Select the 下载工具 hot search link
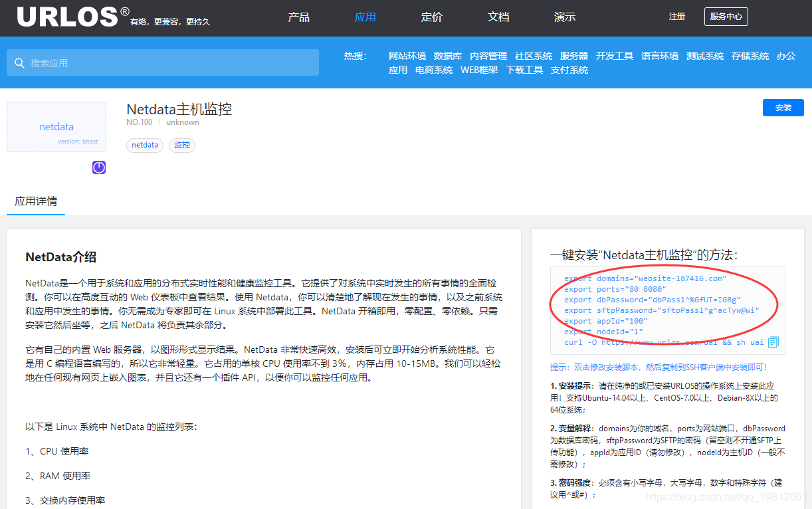 524,70
